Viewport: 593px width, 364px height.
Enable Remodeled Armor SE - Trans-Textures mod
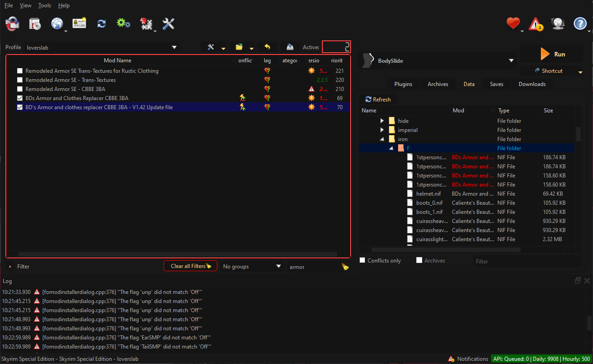point(20,80)
